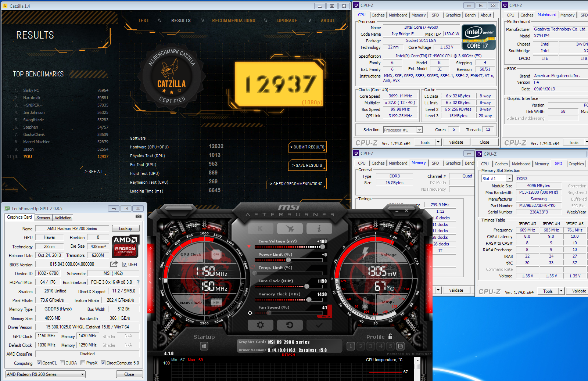The height and width of the screenshot is (381, 588).
Task: Click Slinky PC in top benchmarks list
Action: 31,90
